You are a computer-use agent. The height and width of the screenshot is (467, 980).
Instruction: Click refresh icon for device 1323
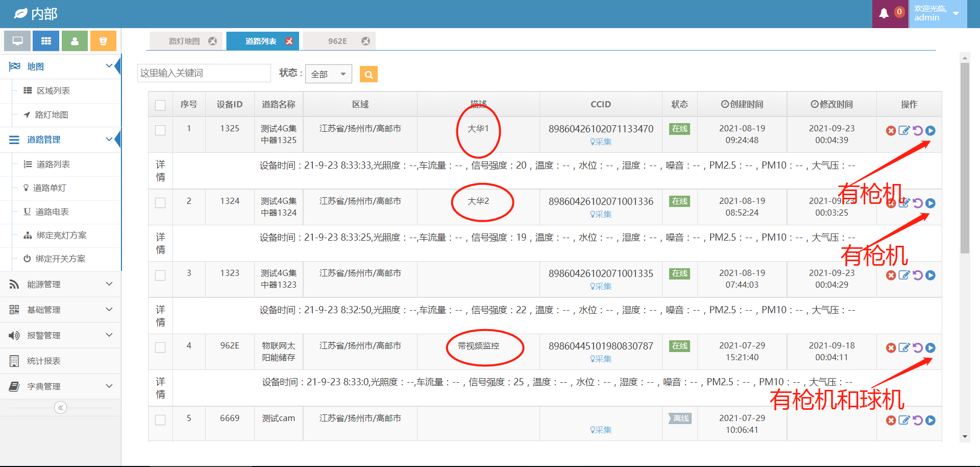[917, 275]
